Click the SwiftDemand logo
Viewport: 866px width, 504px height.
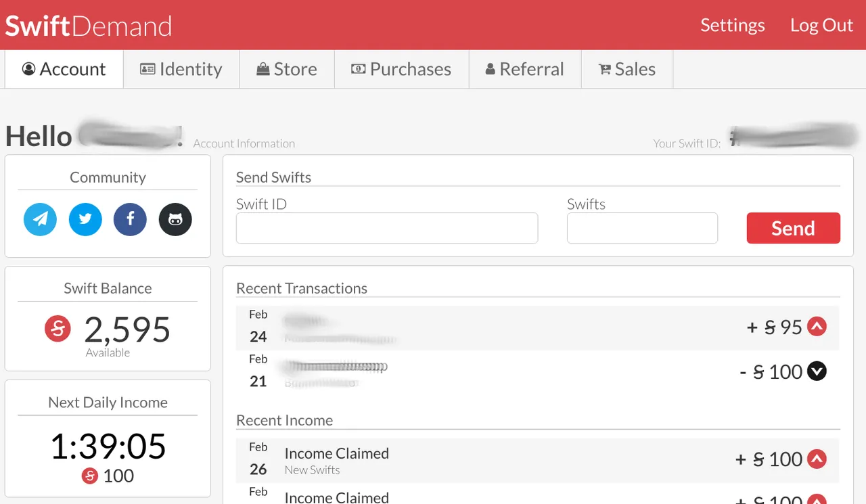point(89,26)
